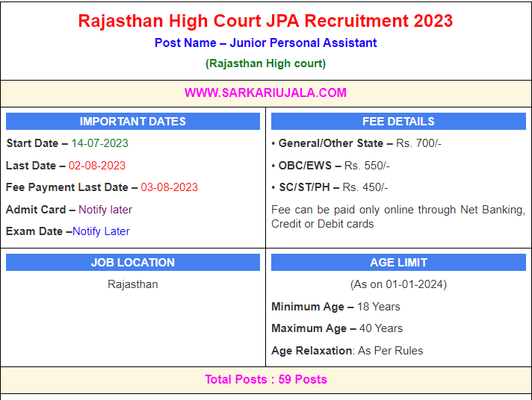Click the Net Banking payment note paragraph

coord(398,216)
